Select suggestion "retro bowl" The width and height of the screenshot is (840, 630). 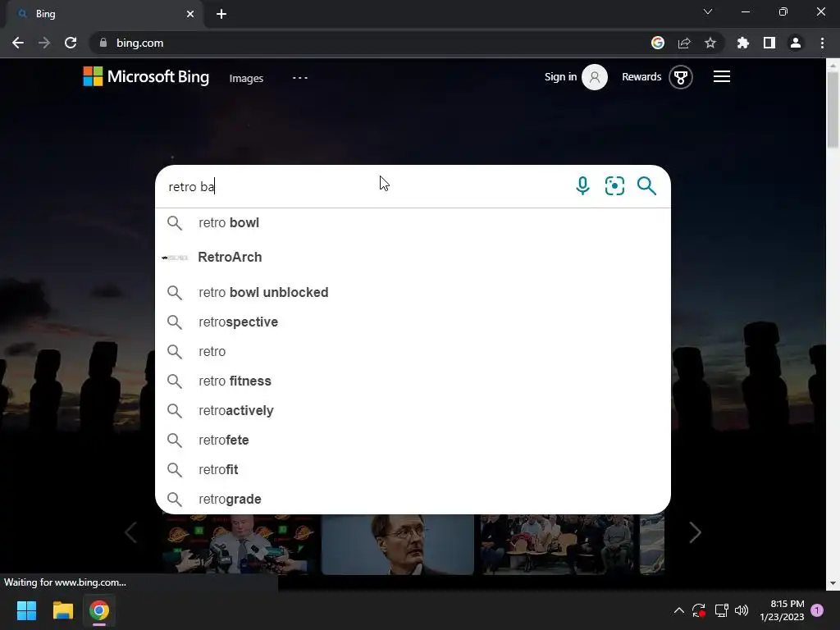pyautogui.click(x=413, y=223)
